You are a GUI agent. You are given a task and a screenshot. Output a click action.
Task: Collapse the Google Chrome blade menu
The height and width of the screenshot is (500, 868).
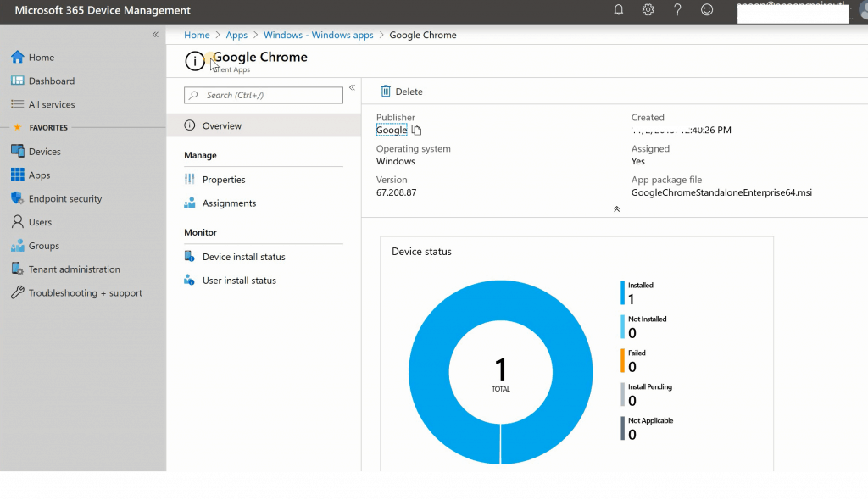pyautogui.click(x=352, y=87)
